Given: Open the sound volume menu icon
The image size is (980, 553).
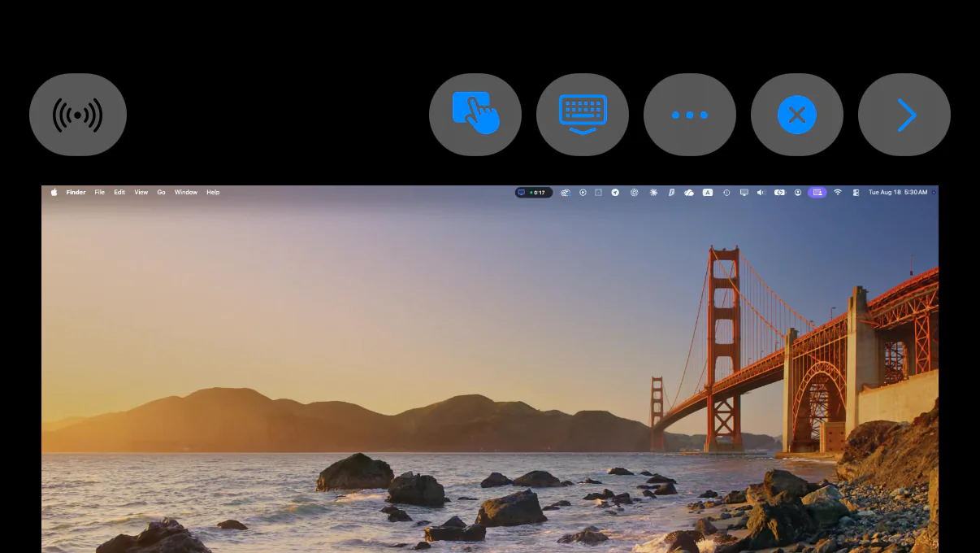Looking at the screenshot, I should pos(761,193).
